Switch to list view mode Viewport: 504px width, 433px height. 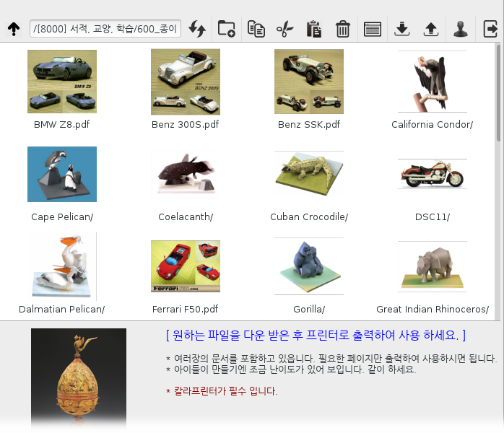click(x=373, y=29)
